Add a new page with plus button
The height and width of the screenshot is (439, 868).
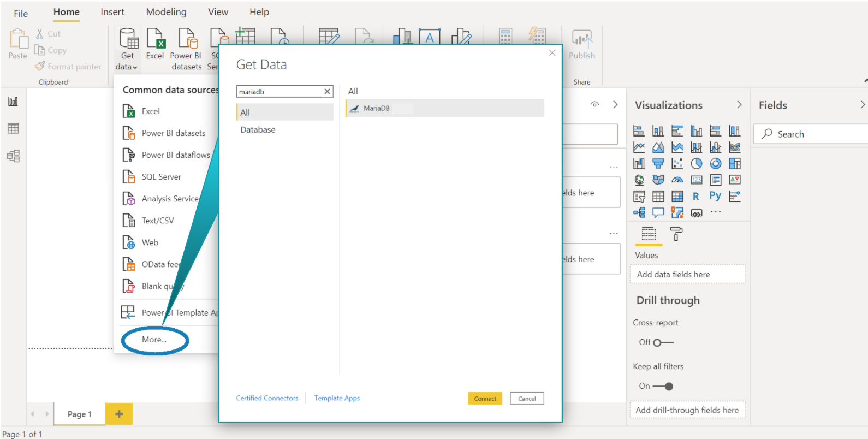point(119,414)
